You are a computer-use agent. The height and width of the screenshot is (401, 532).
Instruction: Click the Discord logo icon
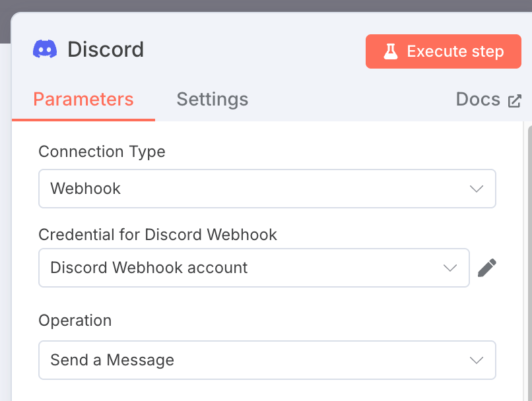click(x=45, y=49)
